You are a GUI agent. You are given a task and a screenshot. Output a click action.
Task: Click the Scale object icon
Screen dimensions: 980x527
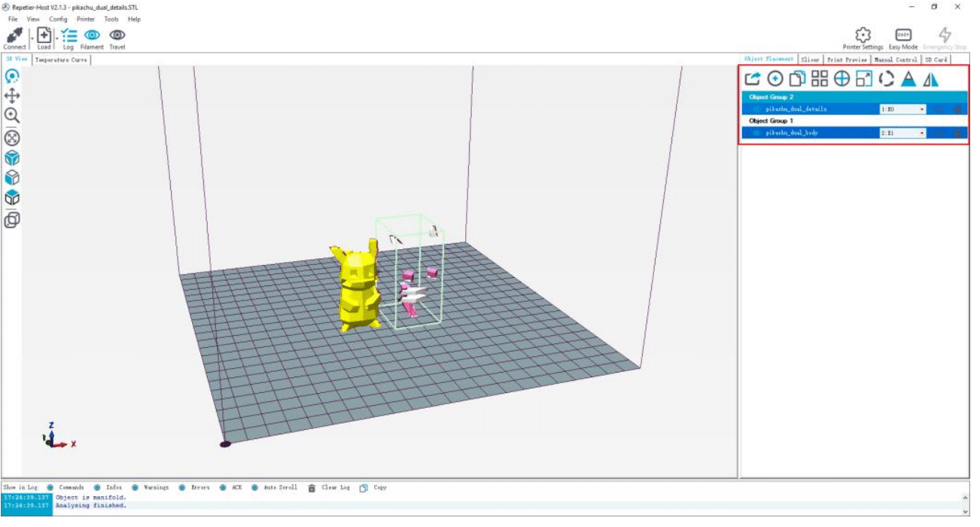coord(864,79)
